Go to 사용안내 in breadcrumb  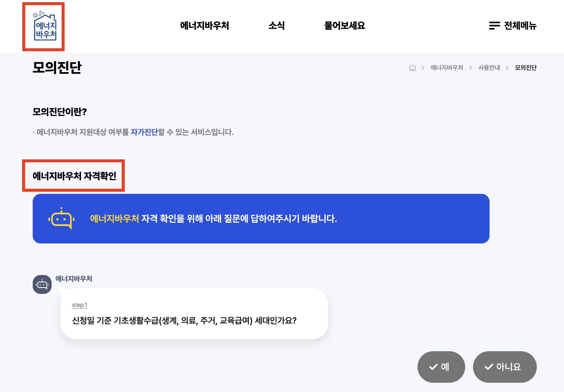489,68
